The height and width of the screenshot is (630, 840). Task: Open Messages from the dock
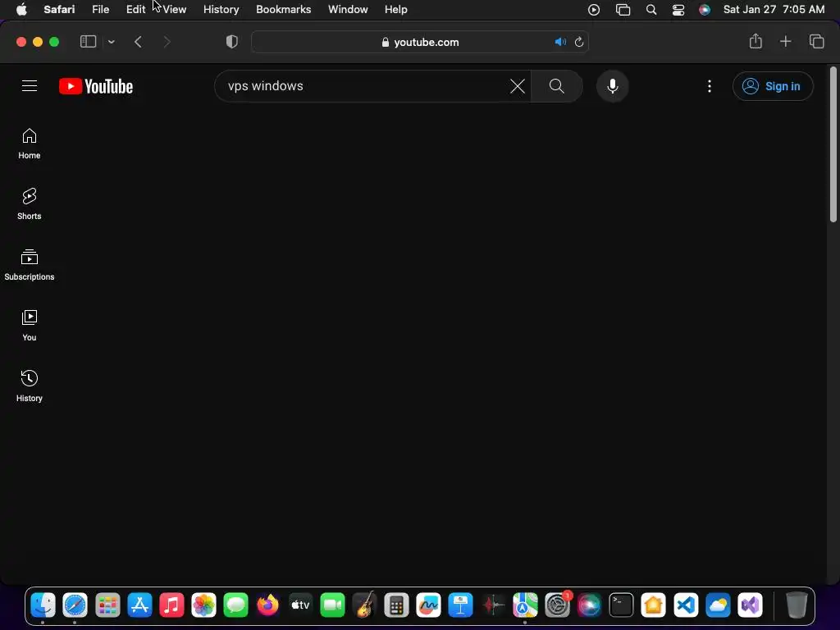(236, 605)
